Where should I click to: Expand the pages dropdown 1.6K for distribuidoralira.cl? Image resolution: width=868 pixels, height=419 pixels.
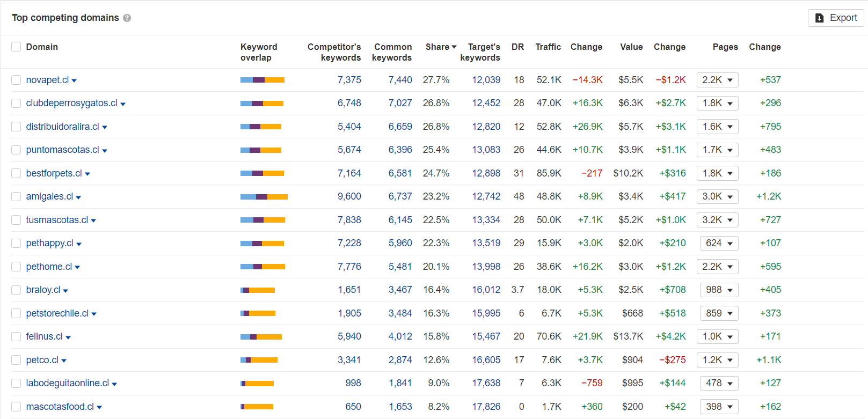(717, 127)
